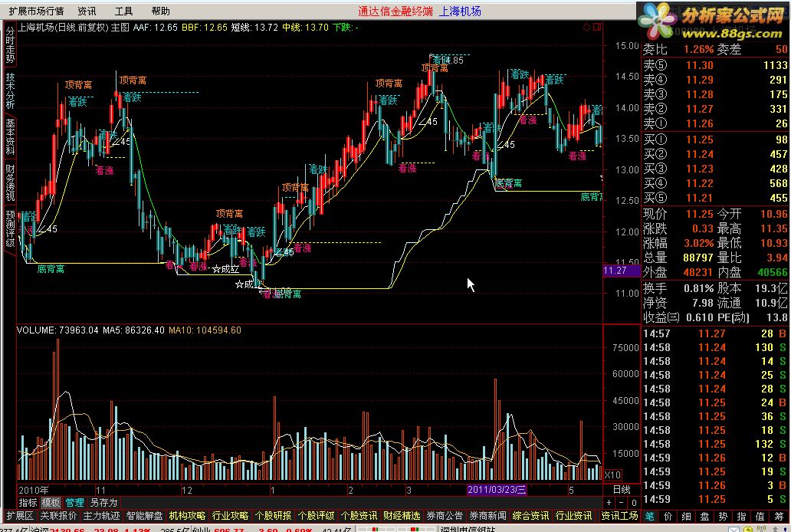This screenshot has height=532, width=791.
Task: Switch to 技术分析 side tab
Action: (10, 91)
